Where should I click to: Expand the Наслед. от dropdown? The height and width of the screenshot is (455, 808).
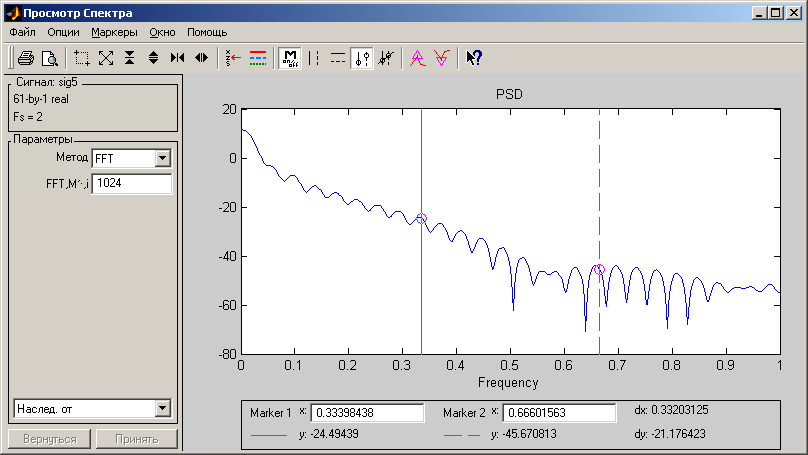click(162, 409)
